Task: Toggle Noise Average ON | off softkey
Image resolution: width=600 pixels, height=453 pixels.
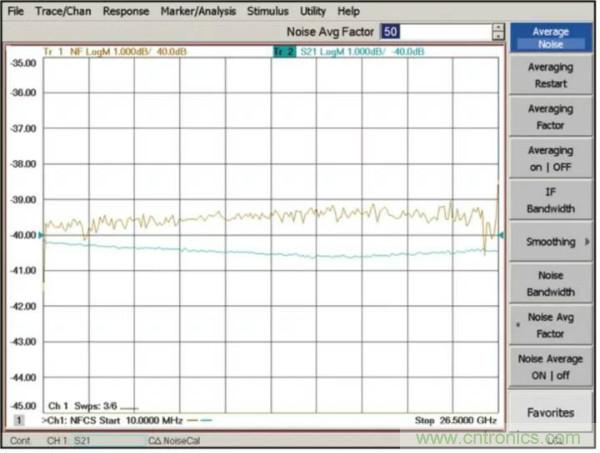Action: point(550,367)
